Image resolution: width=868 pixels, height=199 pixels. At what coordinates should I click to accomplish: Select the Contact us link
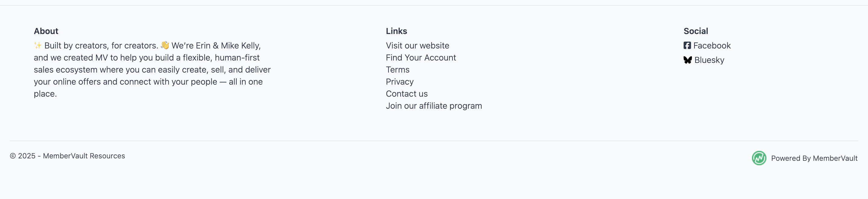point(406,94)
